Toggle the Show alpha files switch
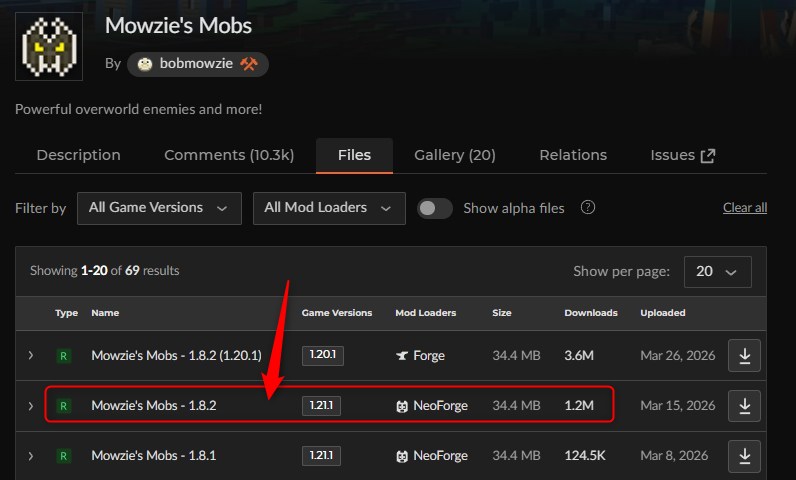The width and height of the screenshot is (796, 480). point(435,208)
